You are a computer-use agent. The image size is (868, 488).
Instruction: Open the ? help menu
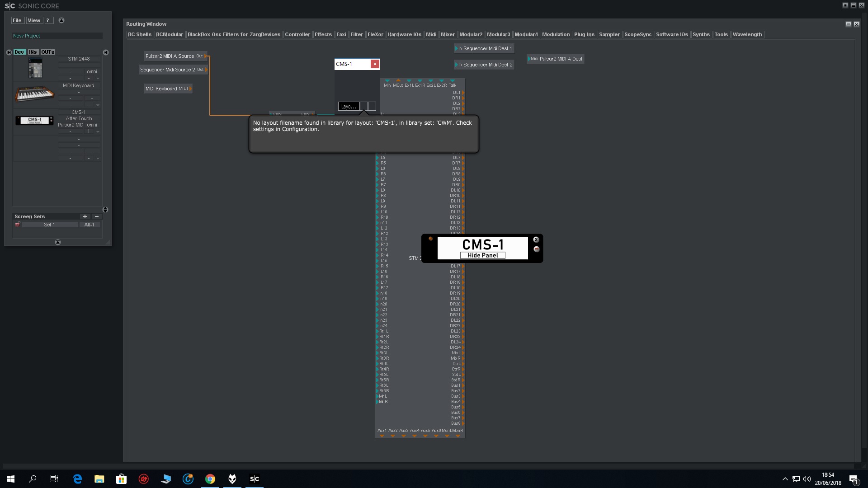[49, 20]
